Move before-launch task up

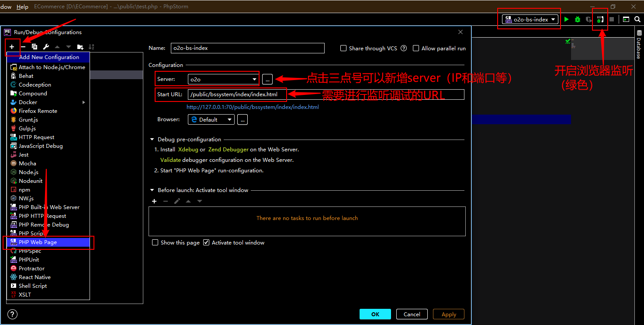point(188,201)
